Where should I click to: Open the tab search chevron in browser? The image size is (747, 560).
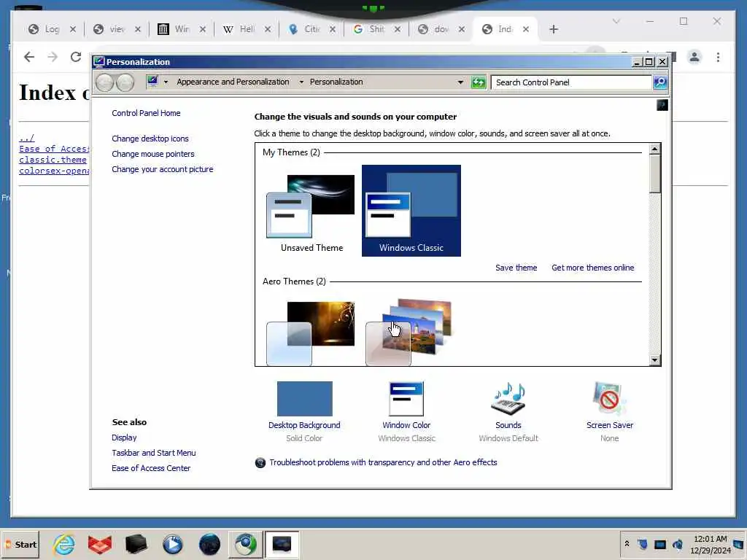point(616,21)
